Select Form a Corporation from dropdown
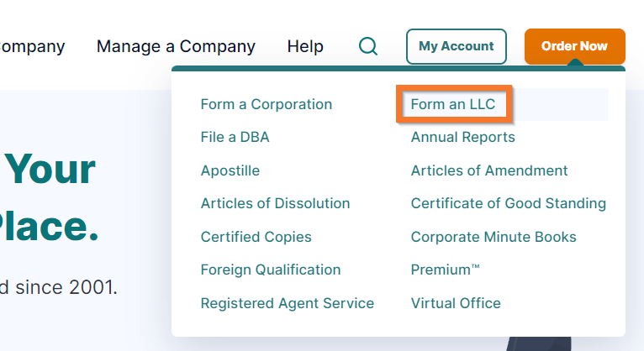This screenshot has height=351, width=644. point(267,104)
